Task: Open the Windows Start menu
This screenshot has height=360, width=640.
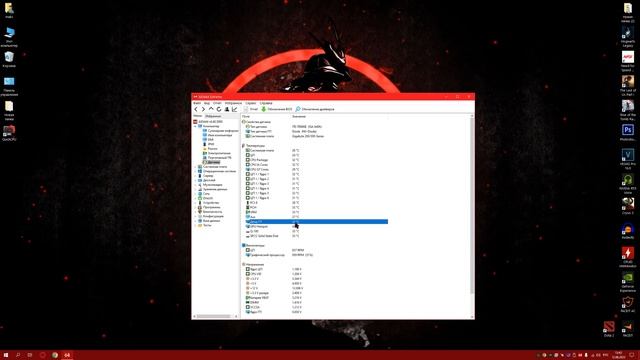Action: click(6, 355)
